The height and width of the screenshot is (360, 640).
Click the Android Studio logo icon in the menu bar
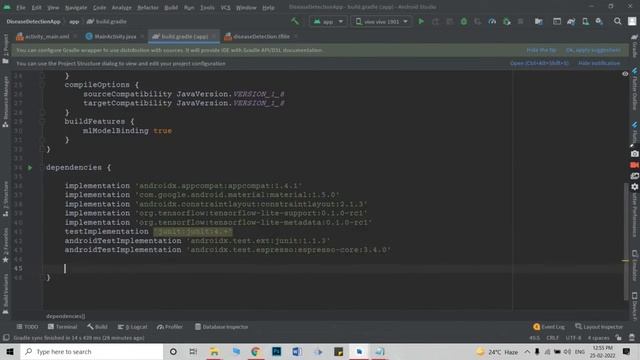(7, 7)
